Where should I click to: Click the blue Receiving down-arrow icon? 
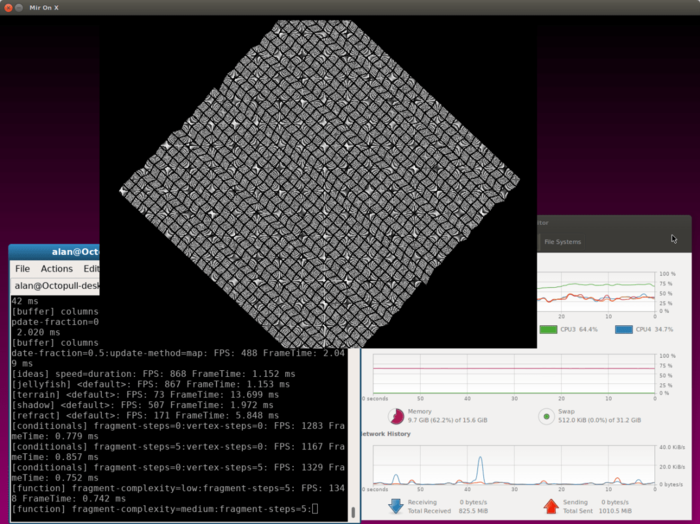(x=396, y=506)
